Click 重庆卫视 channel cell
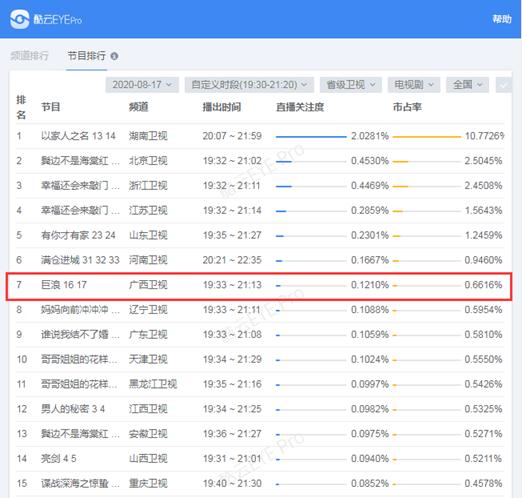The height and width of the screenshot is (498, 522). click(148, 483)
